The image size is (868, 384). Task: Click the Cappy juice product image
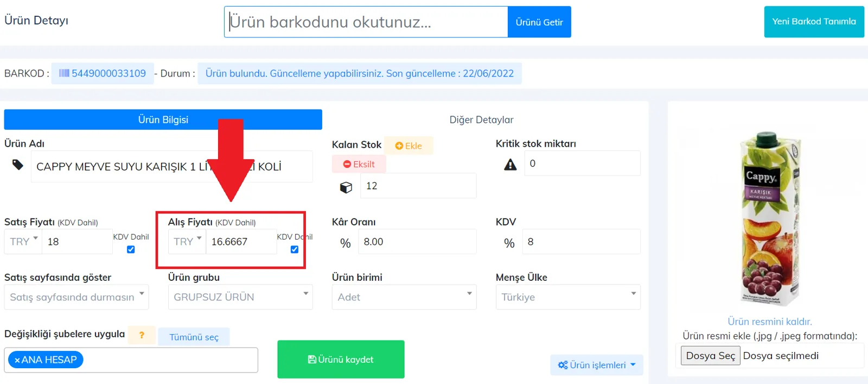coord(770,218)
